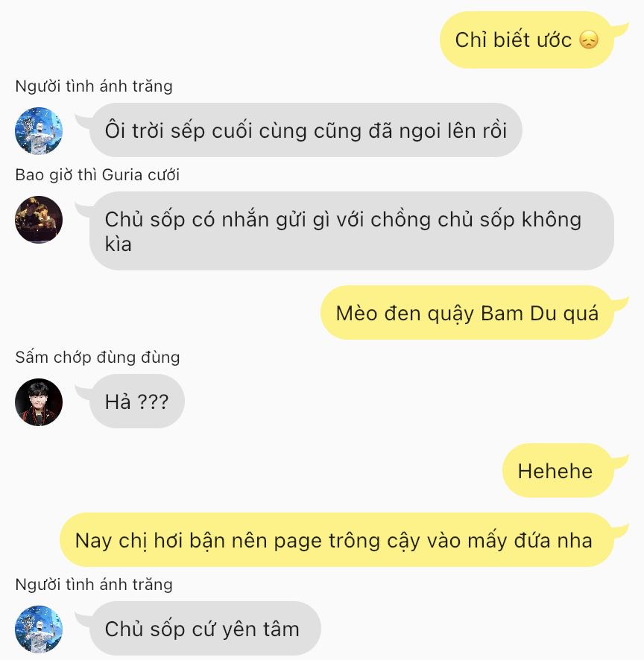
Task: Tap message about chồng chủ sốp
Action: click(352, 231)
